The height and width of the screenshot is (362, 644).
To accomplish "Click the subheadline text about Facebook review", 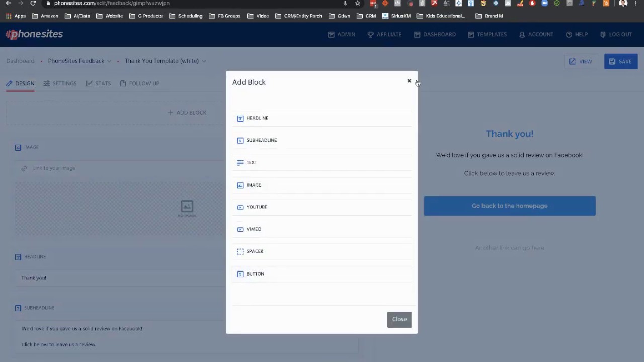I will coord(82,328).
